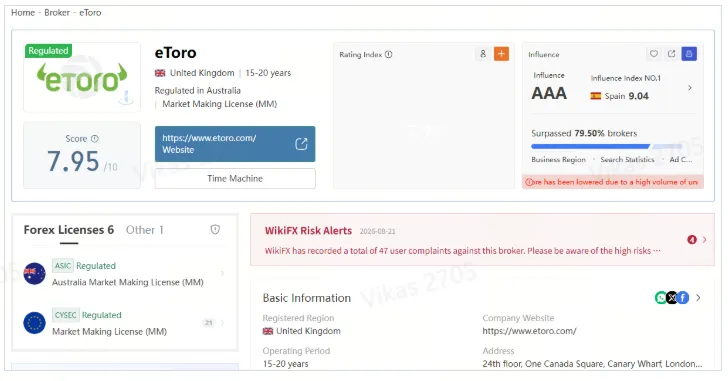Click the X social icon in Basic Information

tap(672, 297)
